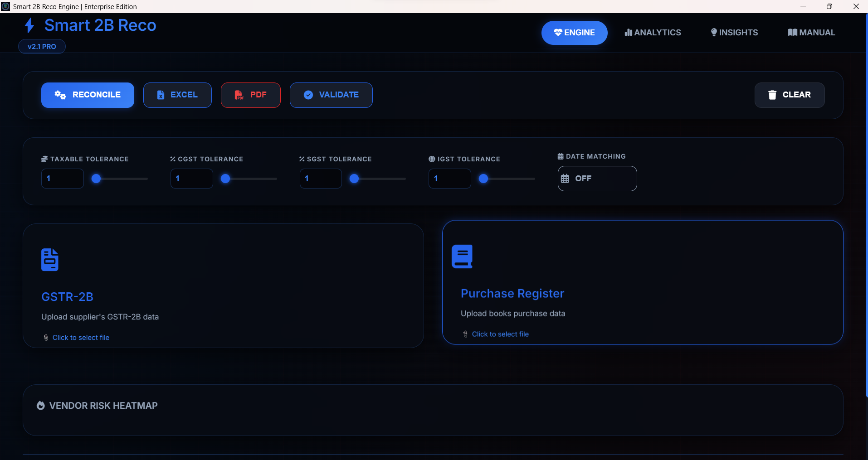868x460 pixels.
Task: Click the Validate button
Action: click(331, 95)
